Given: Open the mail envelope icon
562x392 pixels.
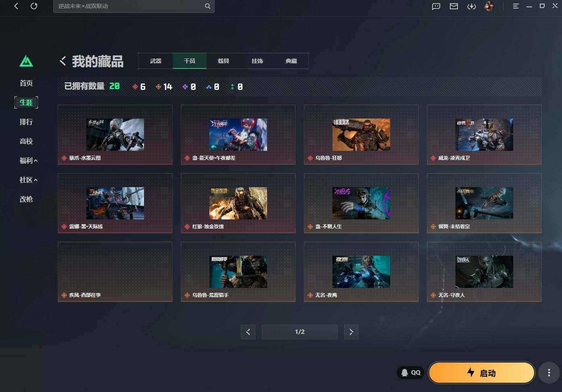Looking at the screenshot, I should point(454,6).
